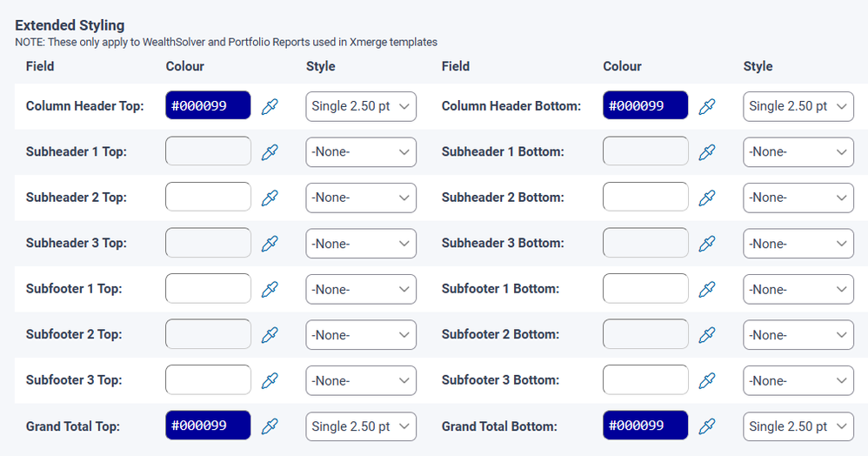The image size is (868, 456).
Task: Focus the Subfooter 1 Top colour field
Action: click(208, 289)
